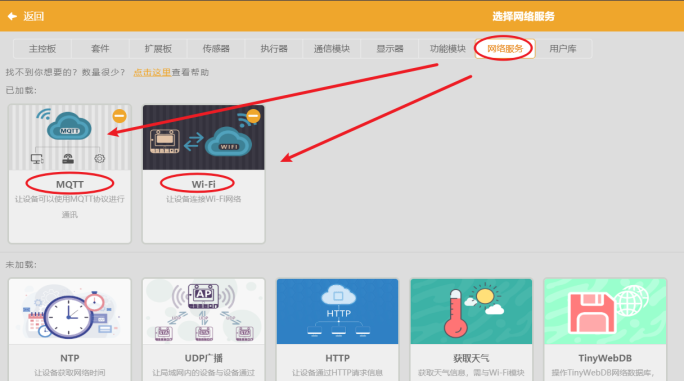684x381 pixels.
Task: Click the NTP module title
Action: [x=70, y=358]
